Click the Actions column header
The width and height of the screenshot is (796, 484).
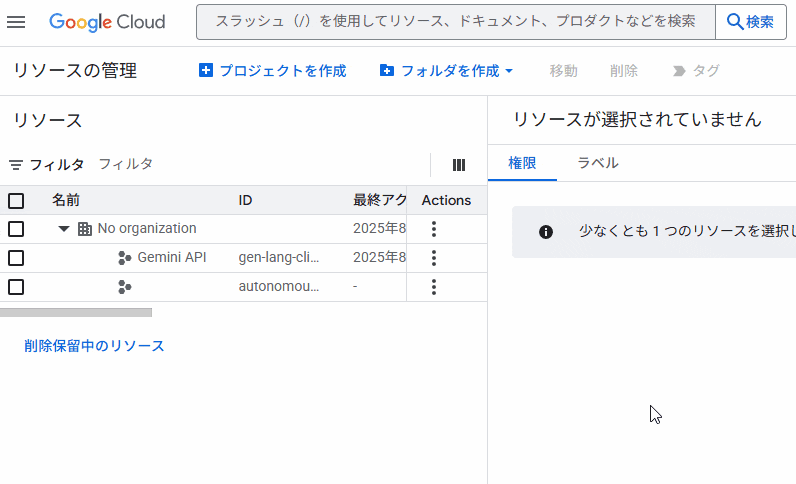(446, 200)
